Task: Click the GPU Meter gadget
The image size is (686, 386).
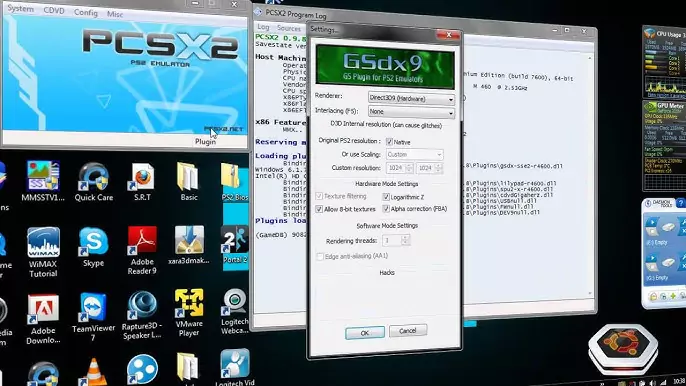Action: pyautogui.click(x=664, y=146)
